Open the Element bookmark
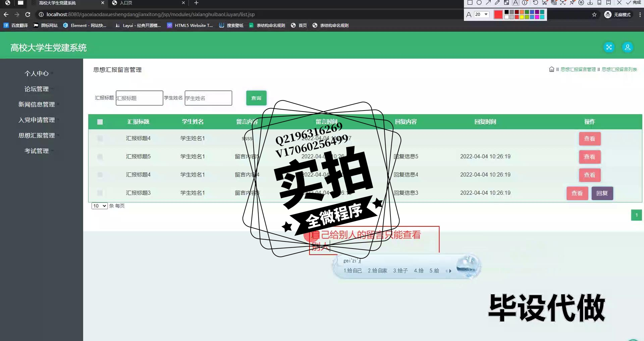Screen dimensions: 644x341 pyautogui.click(x=85, y=25)
